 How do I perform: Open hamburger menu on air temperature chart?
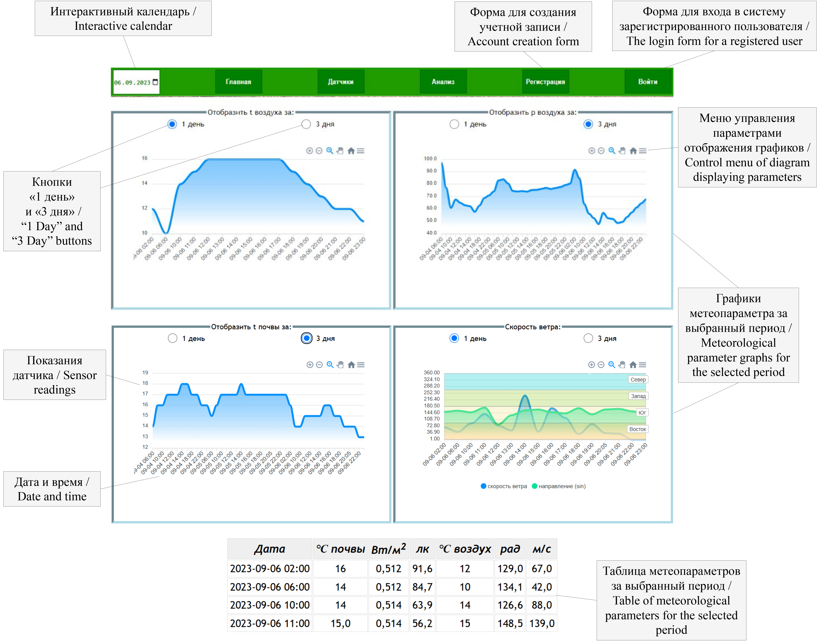click(x=361, y=151)
